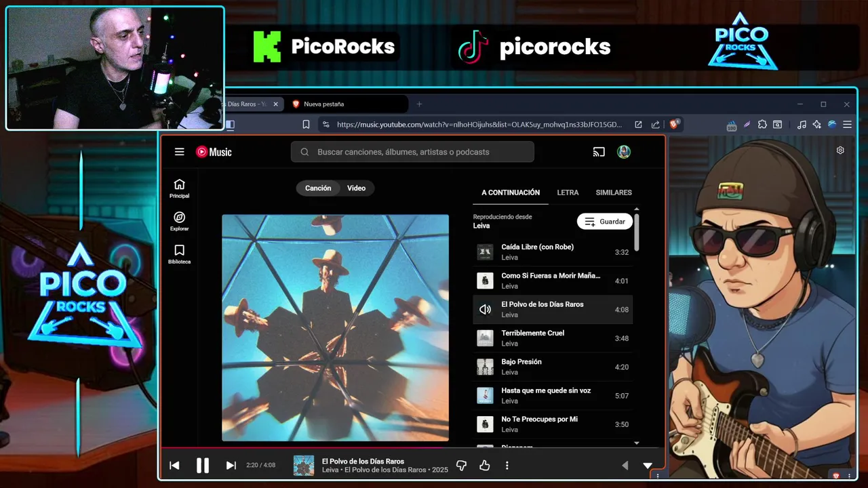The width and height of the screenshot is (868, 488).
Task: Click the browser URL address bar
Action: coord(479,125)
